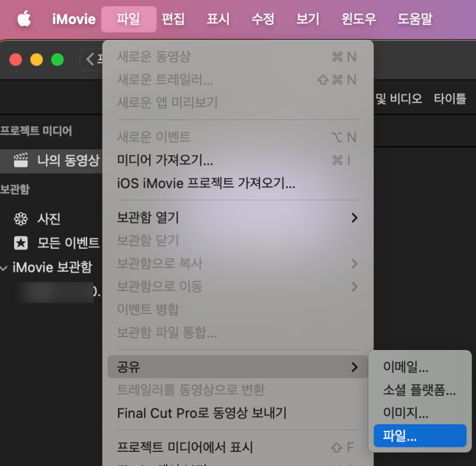476x466 pixels.
Task: Click the green full-screen window button
Action: click(x=58, y=59)
